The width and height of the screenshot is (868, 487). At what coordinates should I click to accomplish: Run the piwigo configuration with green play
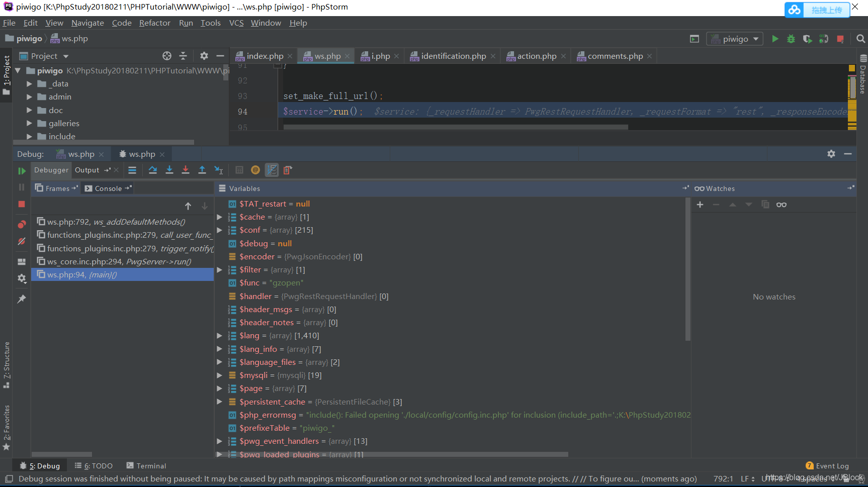775,39
